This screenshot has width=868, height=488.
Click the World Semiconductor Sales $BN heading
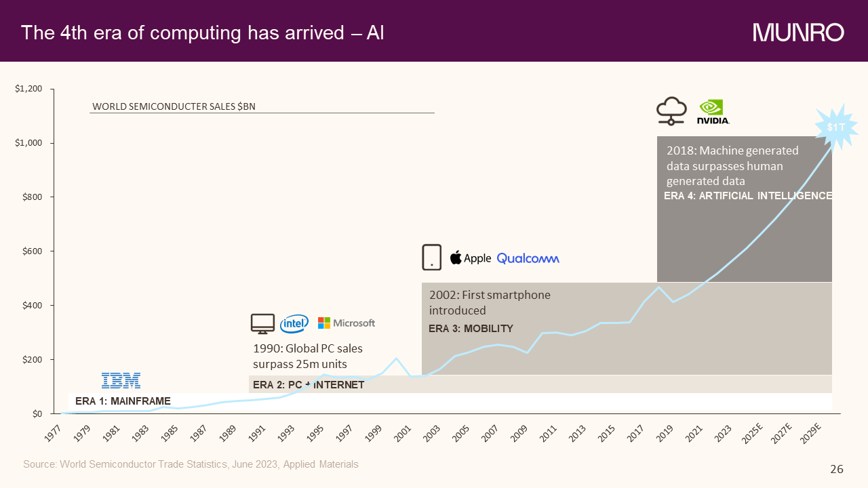tap(174, 106)
